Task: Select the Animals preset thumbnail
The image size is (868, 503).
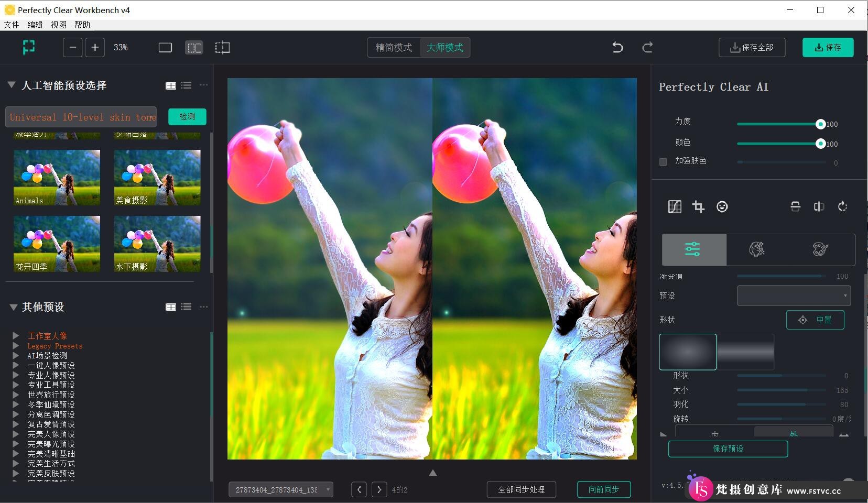Action: (57, 177)
